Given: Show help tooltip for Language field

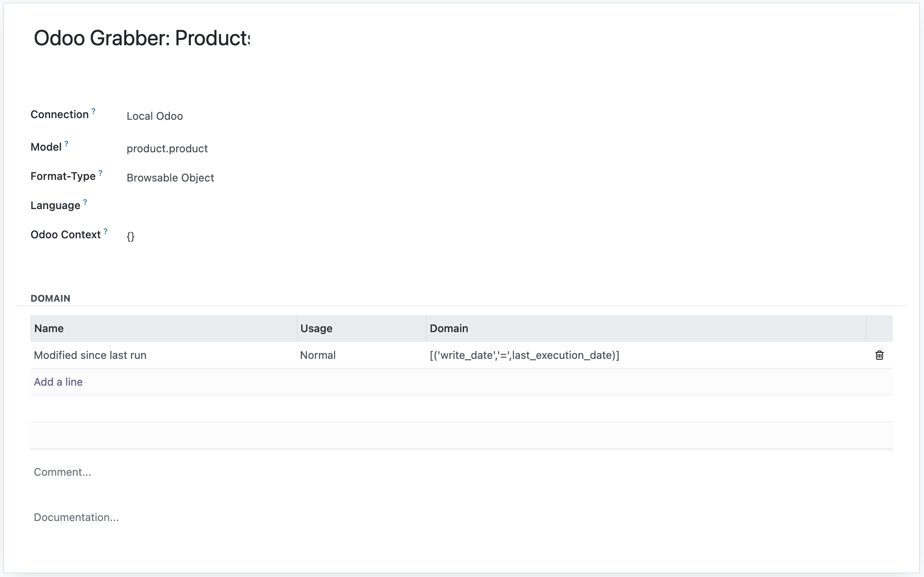Looking at the screenshot, I should click(x=85, y=202).
